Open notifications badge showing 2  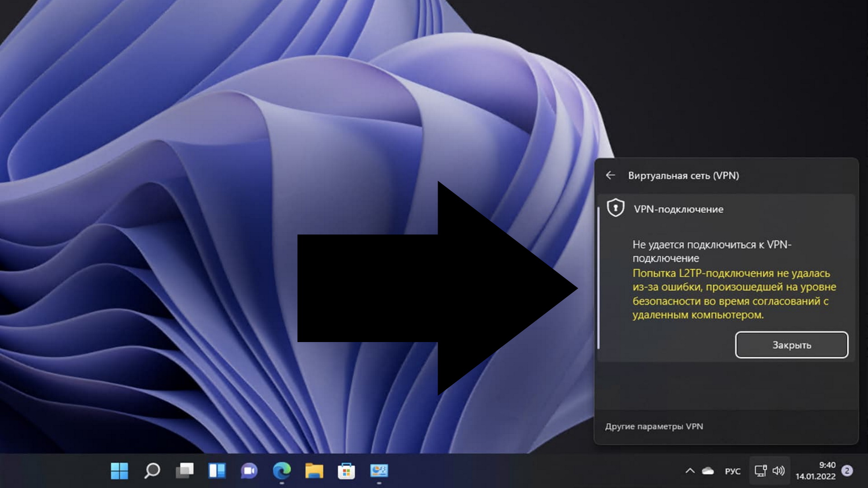(x=847, y=471)
